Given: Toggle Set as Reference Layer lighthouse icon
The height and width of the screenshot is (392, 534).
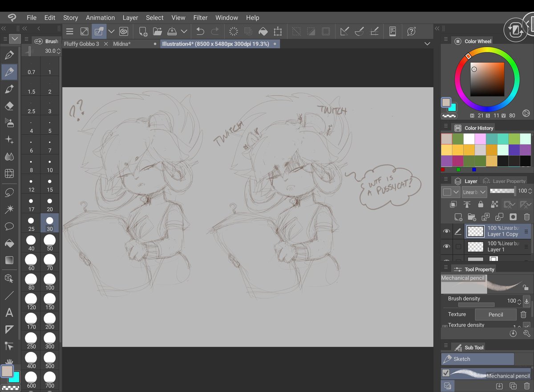Looking at the screenshot, I should (x=467, y=204).
